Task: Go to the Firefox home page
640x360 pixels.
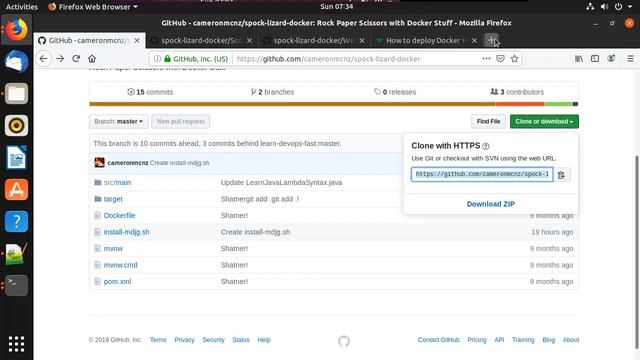Action: point(92,59)
